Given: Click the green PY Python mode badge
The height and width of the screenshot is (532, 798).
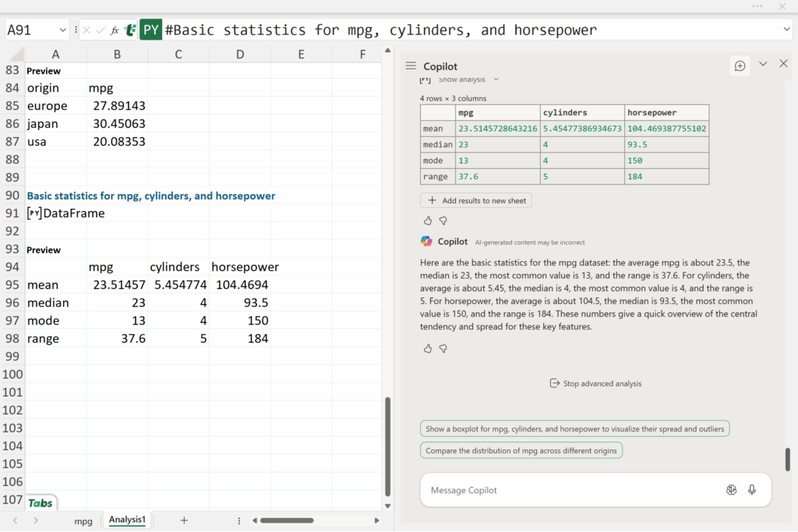Looking at the screenshot, I should click(x=150, y=30).
